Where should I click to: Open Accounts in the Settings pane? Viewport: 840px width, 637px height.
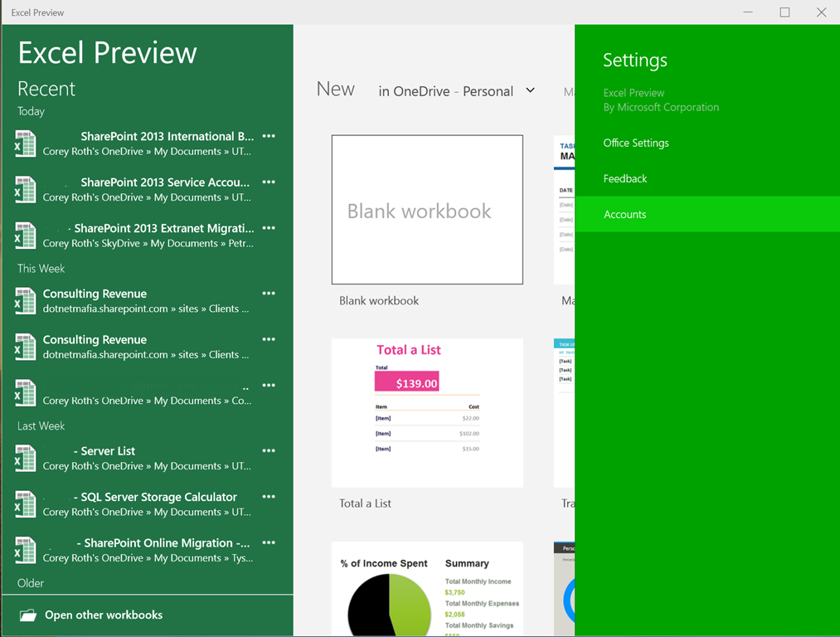pyautogui.click(x=707, y=214)
